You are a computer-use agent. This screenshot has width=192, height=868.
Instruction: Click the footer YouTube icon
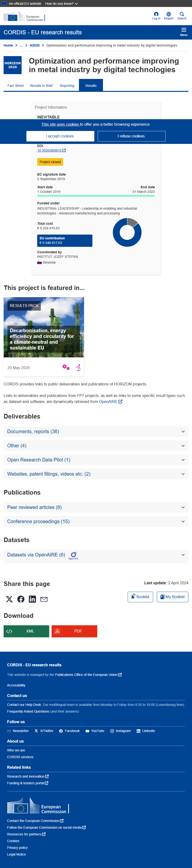(87, 731)
